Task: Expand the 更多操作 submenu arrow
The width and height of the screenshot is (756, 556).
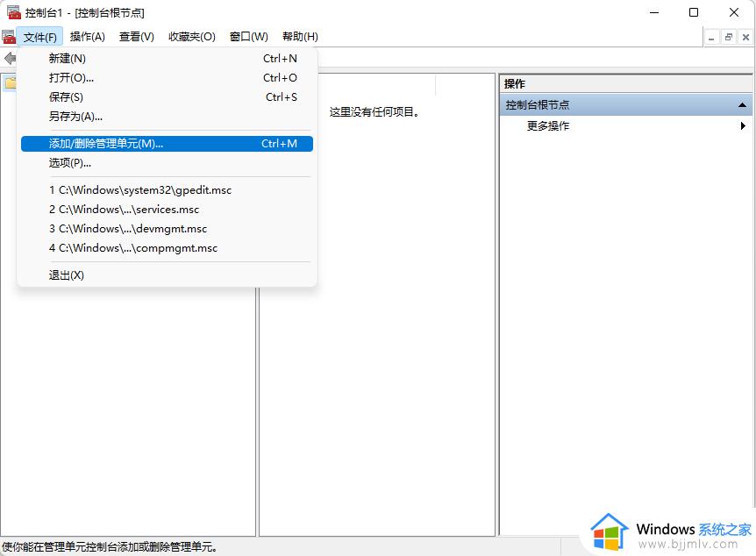Action: pyautogui.click(x=743, y=126)
